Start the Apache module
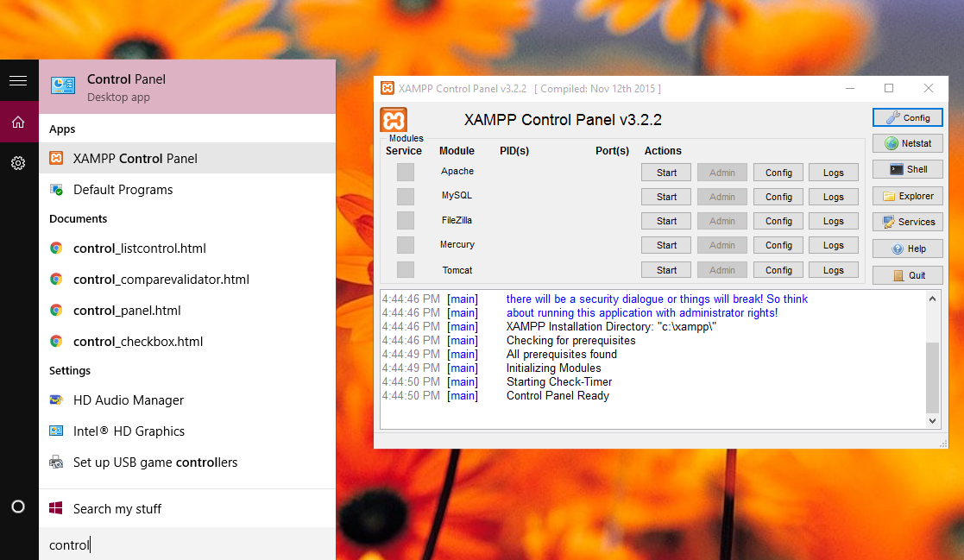Image resolution: width=964 pixels, height=560 pixels. coord(665,173)
